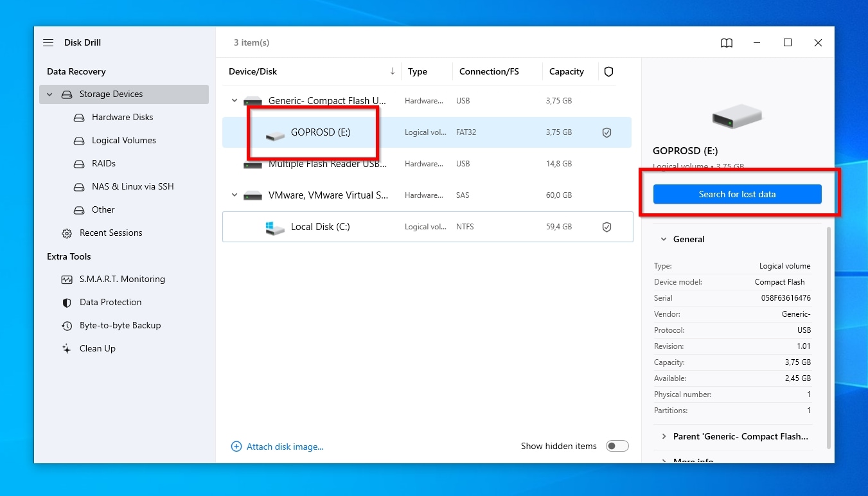Select the Multiple Flash Reader USB row
Viewport: 868px width, 496px height.
point(427,164)
